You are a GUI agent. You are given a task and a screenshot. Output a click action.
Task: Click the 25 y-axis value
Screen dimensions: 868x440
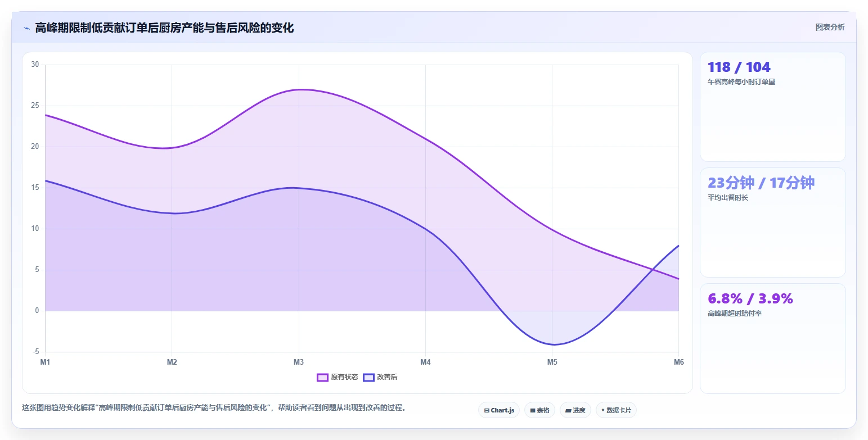pyautogui.click(x=35, y=106)
